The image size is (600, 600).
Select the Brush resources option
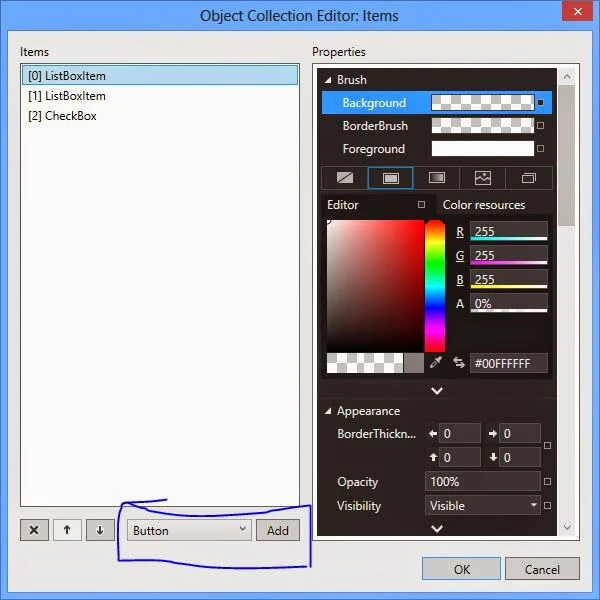click(529, 178)
